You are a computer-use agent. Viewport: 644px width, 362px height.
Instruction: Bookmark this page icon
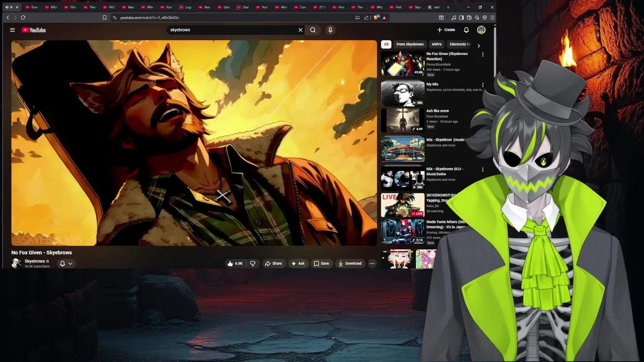tap(105, 18)
